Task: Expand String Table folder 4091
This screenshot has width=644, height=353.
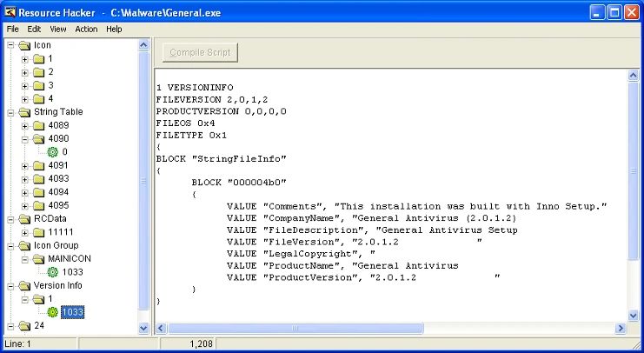Action: [x=25, y=166]
